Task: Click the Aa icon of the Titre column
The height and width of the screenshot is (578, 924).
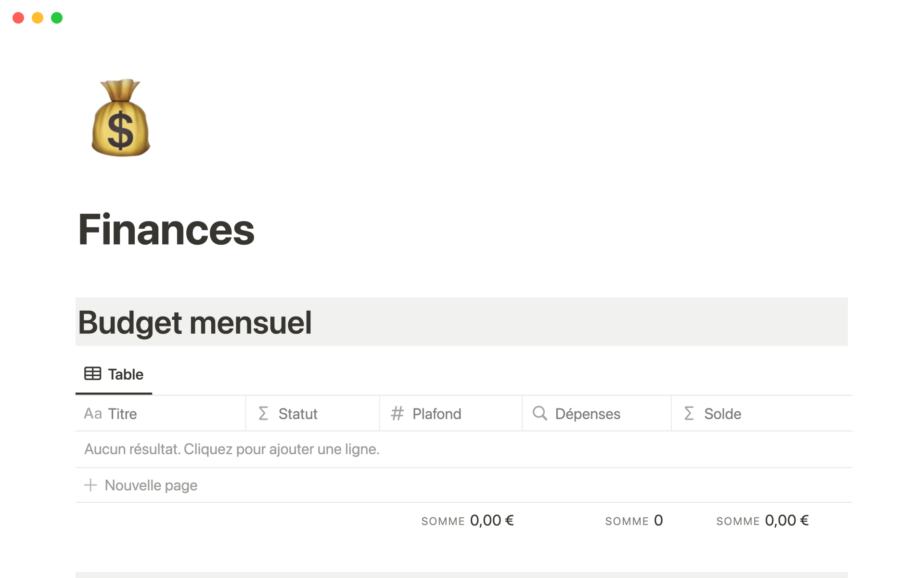Action: tap(92, 414)
